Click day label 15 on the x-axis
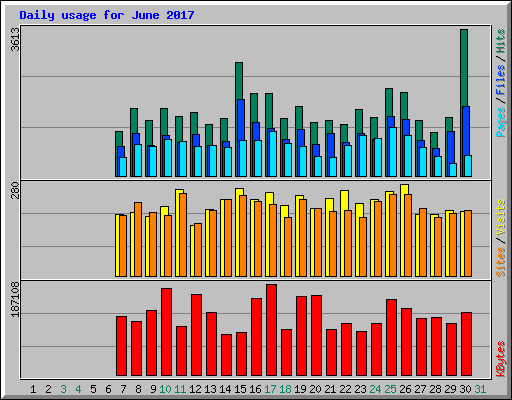 pos(240,389)
